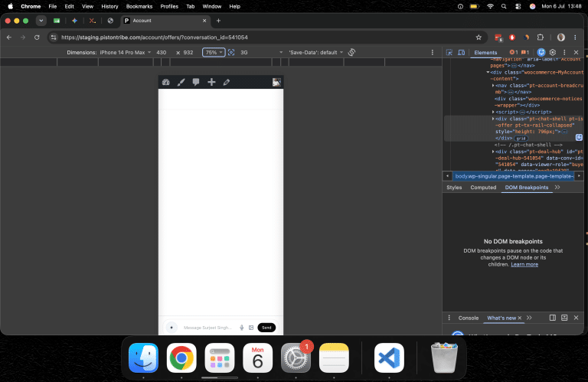Open the Chrome extensions puzzle icon
This screenshot has width=588, height=382.
pyautogui.click(x=540, y=37)
